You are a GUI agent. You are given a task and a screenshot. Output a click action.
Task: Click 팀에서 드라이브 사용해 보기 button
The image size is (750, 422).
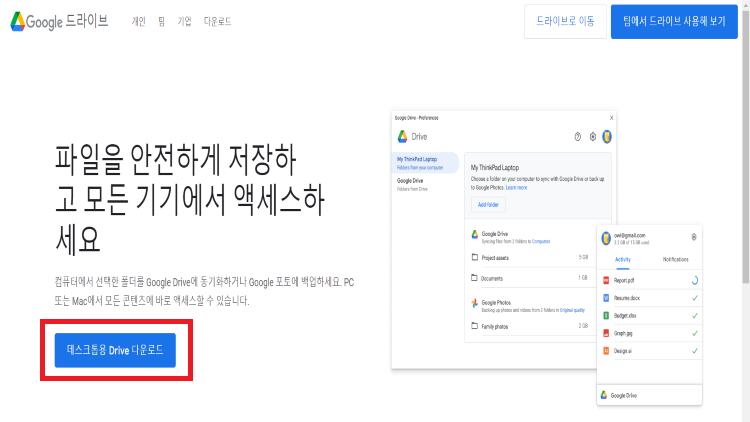pyautogui.click(x=674, y=21)
